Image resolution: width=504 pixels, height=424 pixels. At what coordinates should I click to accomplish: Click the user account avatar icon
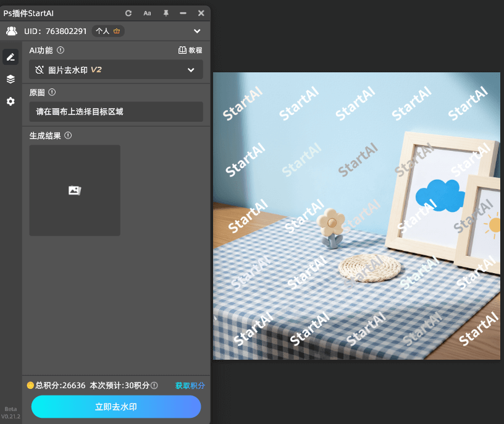coord(12,31)
